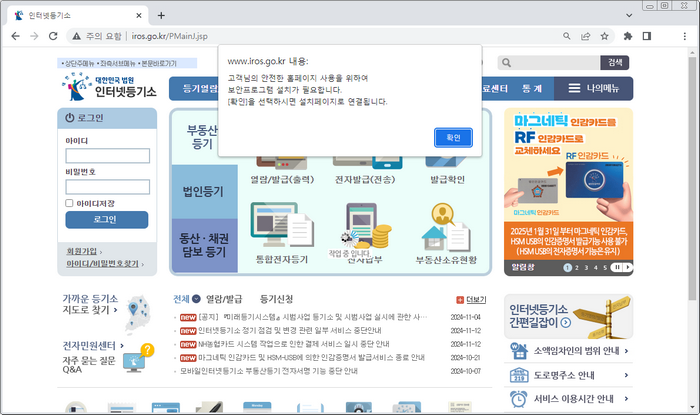The width and height of the screenshot is (700, 415).
Task: Open a new browser tab
Action: coord(161,16)
